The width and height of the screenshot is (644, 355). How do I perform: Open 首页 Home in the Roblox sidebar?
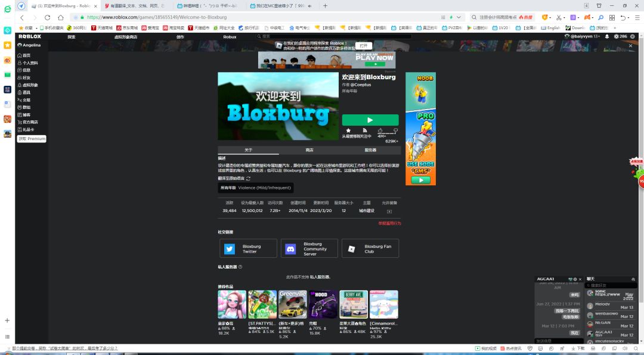[24, 55]
